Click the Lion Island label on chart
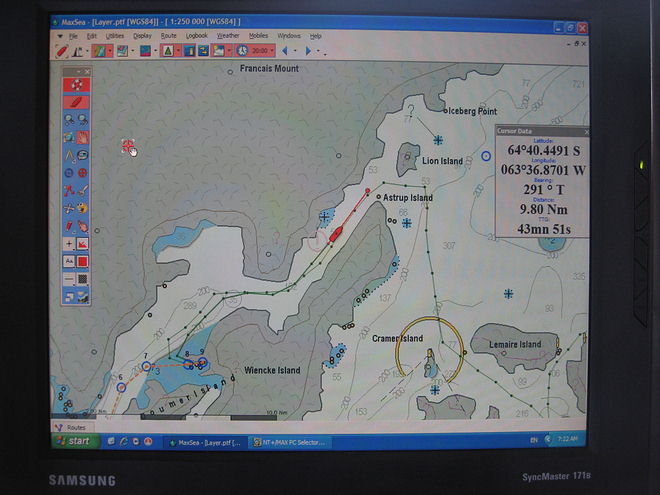660x495 pixels. [x=442, y=161]
